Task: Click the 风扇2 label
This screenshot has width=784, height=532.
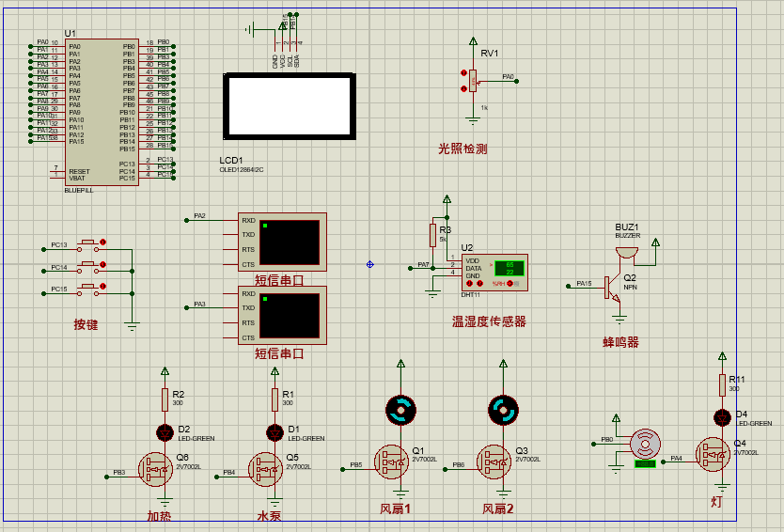Action: (x=498, y=509)
